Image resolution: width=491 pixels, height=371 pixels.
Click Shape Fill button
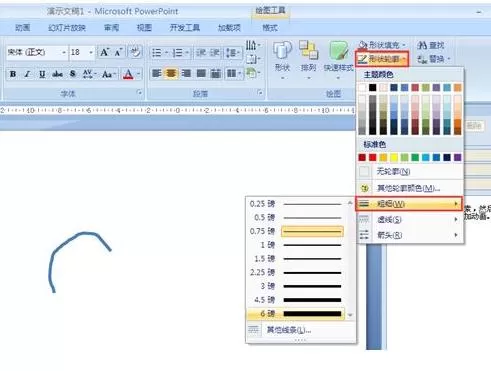tap(382, 45)
